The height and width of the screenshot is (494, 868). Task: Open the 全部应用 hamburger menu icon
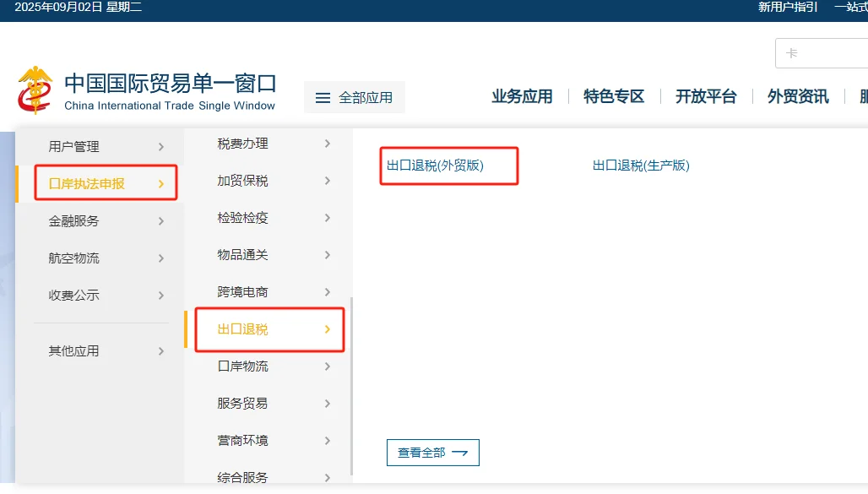click(323, 96)
